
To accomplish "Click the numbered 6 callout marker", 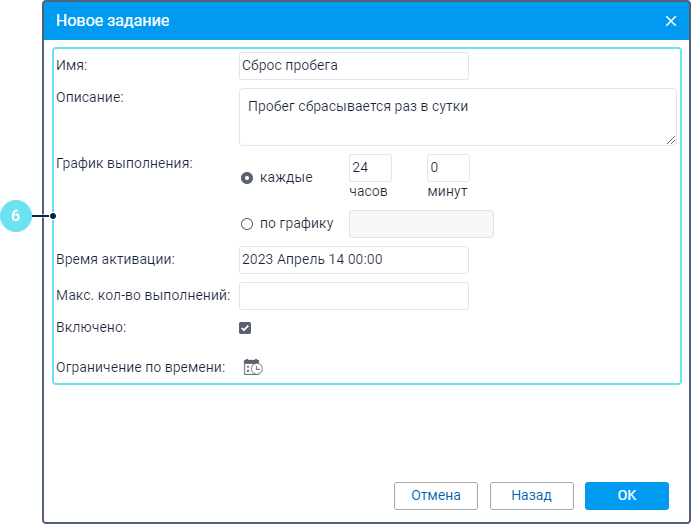I will click(16, 216).
